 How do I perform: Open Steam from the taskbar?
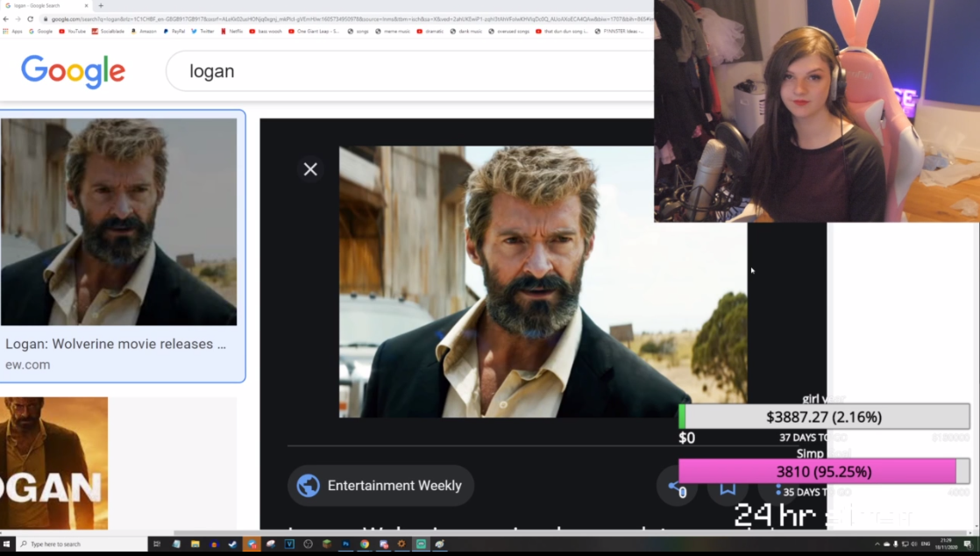[x=232, y=544]
